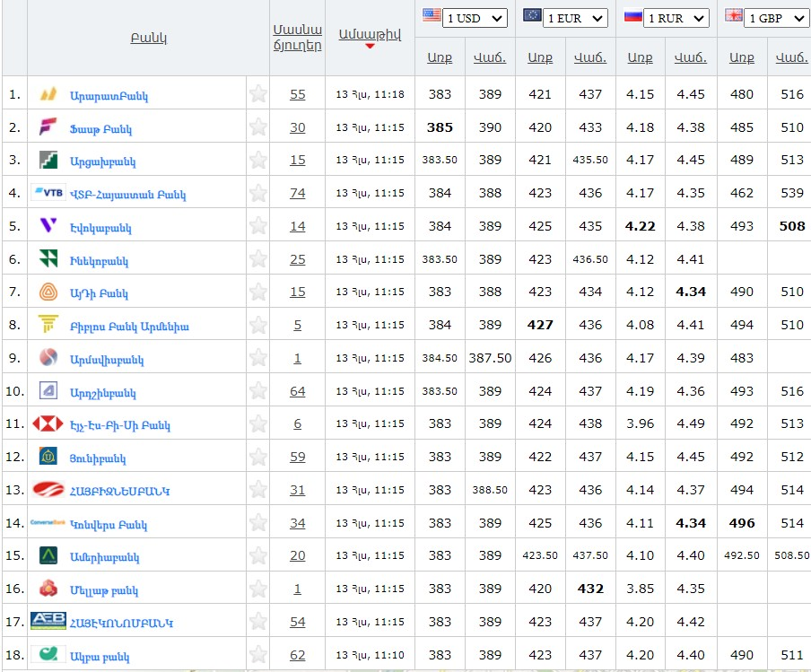
Task: Click the Մասնաճյուղեր column header
Action: click(x=297, y=38)
